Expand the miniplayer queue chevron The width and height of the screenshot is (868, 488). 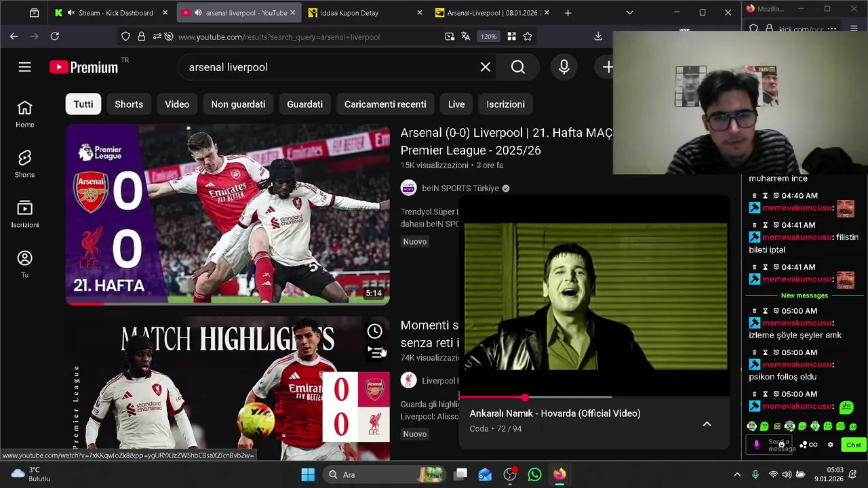707,424
